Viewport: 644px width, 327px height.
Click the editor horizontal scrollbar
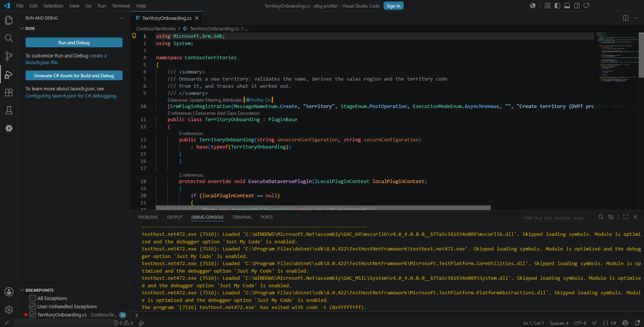pyautogui.click(x=323, y=208)
